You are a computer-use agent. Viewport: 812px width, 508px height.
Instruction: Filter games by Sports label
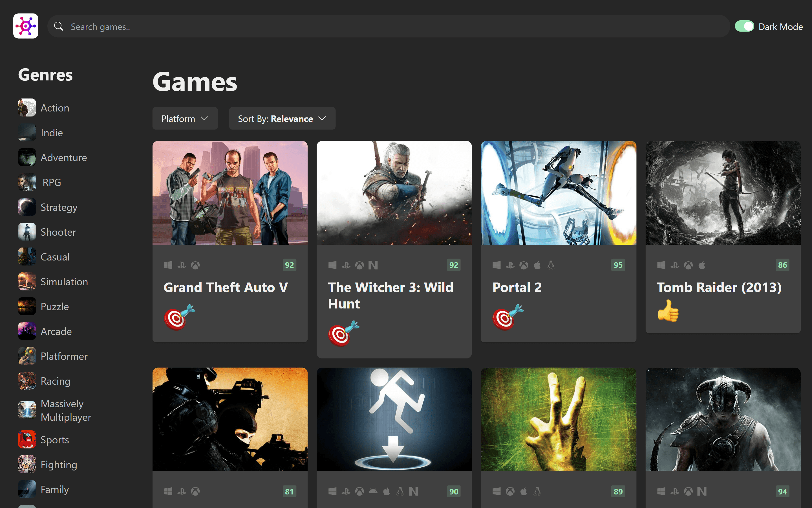55,440
